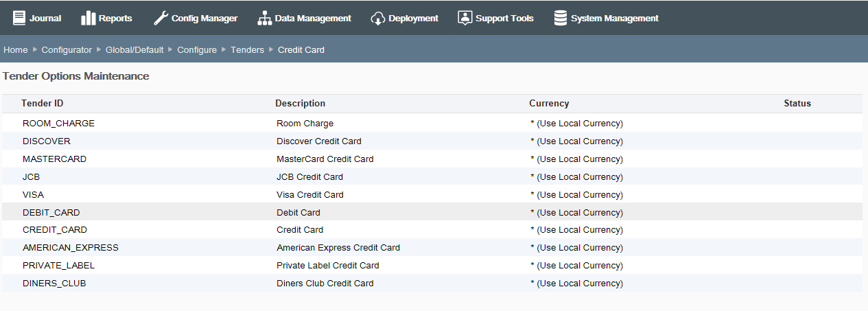Sort table by Tender ID header
Viewport: 868px width, 311px height.
[43, 104]
